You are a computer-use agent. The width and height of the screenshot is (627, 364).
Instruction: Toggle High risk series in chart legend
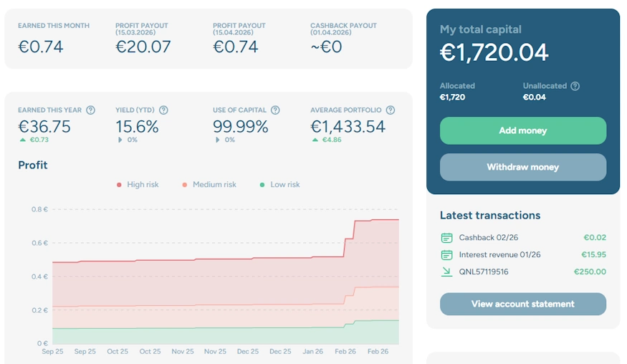coord(138,185)
